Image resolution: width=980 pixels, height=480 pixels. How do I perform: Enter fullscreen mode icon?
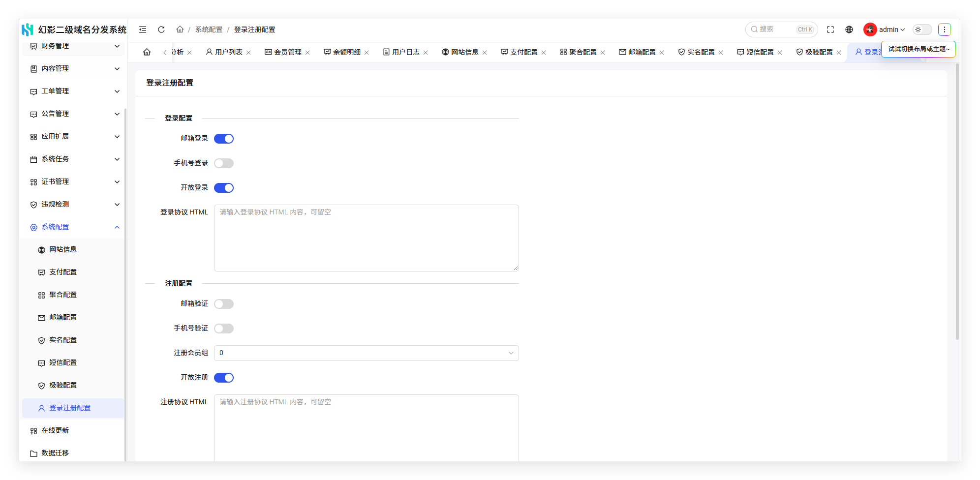[830, 30]
